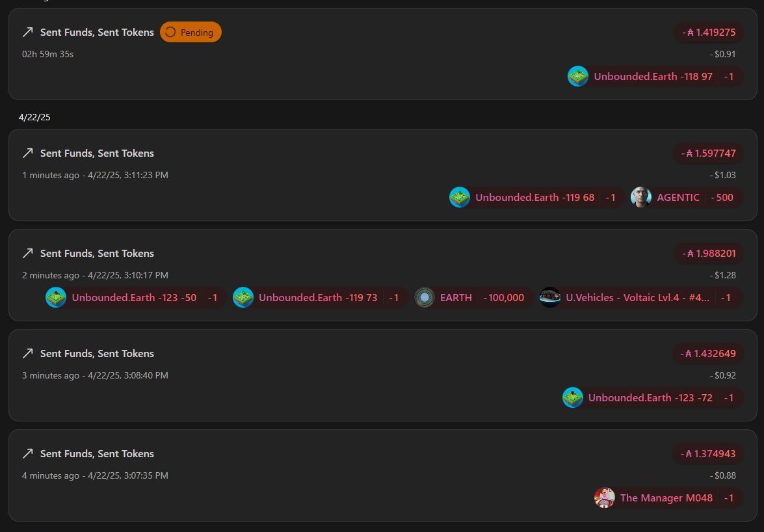The width and height of the screenshot is (764, 532).
Task: Click Sent Funds title on pending transaction
Action: (97, 32)
